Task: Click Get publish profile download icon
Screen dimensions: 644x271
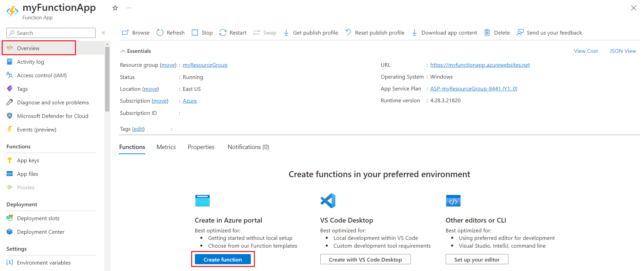Action: (x=286, y=33)
